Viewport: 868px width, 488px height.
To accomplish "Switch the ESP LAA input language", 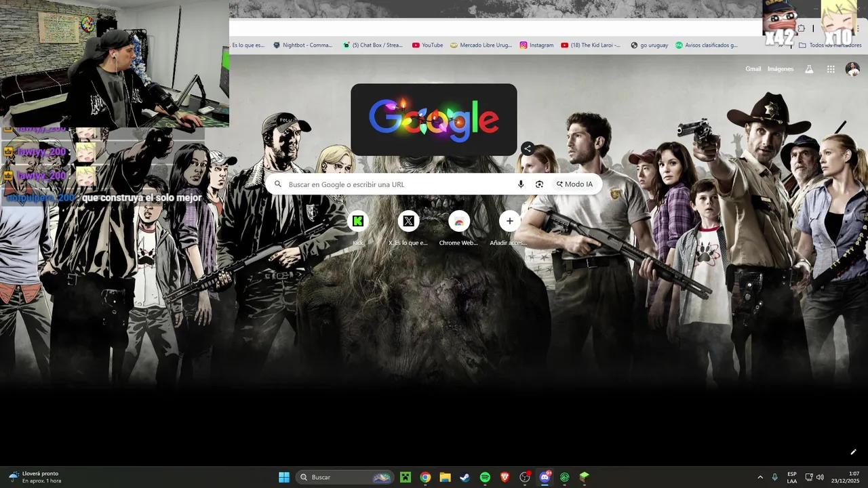I will coord(792,477).
